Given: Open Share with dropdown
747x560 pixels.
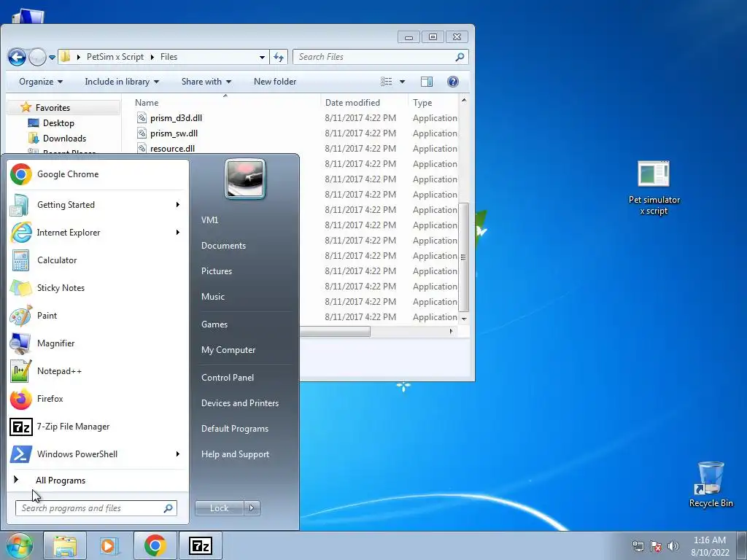Looking at the screenshot, I should [x=206, y=82].
